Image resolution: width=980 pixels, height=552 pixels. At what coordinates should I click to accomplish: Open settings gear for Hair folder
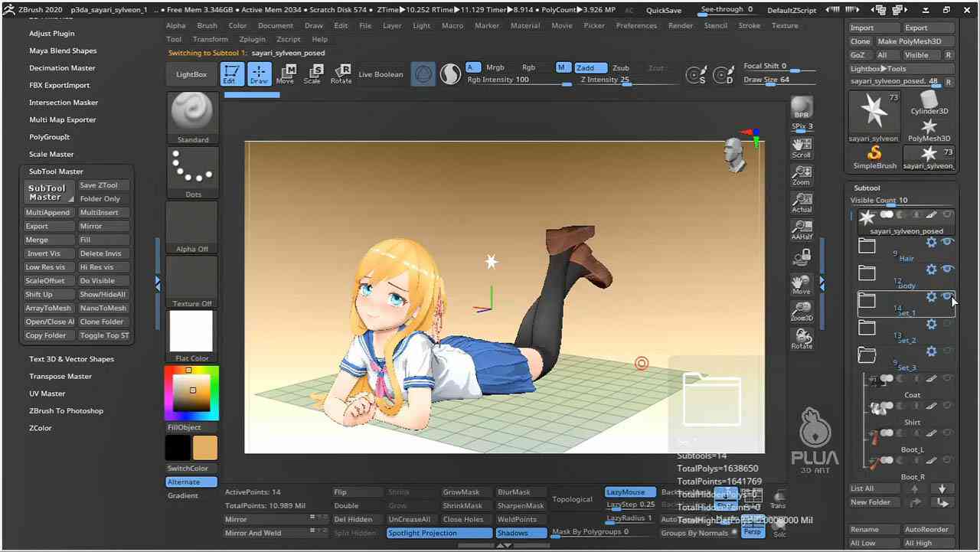[931, 242]
